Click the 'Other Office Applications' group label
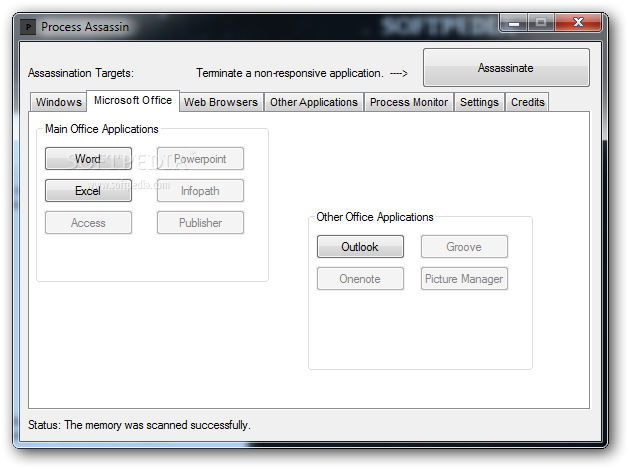Screen dimensions: 629x469 375,217
